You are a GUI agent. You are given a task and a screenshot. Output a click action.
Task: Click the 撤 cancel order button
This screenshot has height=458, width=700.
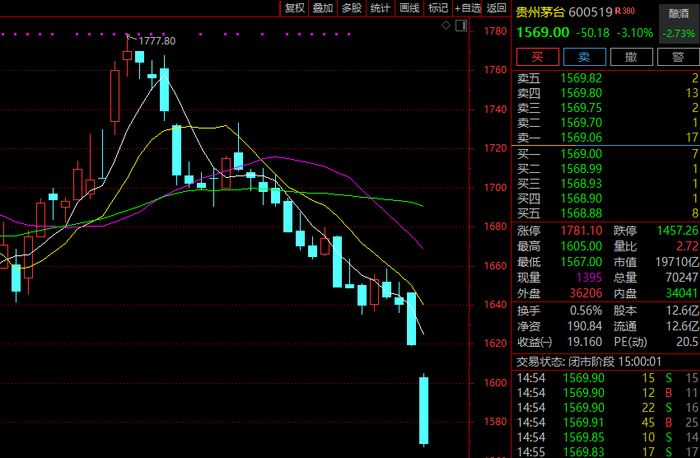631,57
